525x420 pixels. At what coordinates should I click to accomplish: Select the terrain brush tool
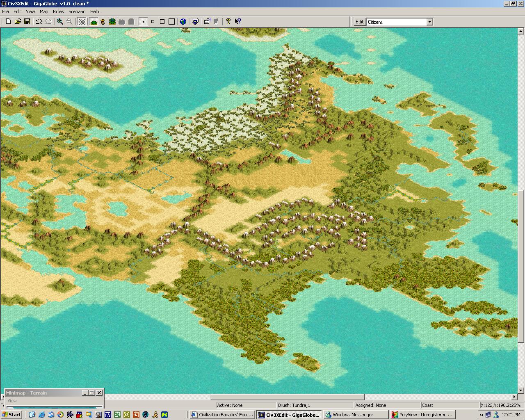[x=94, y=22]
